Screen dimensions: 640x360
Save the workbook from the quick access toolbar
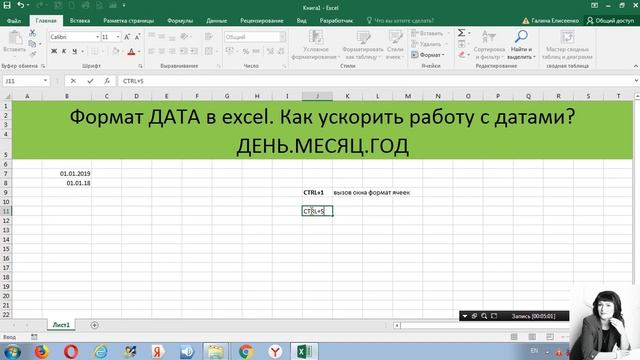point(7,5)
